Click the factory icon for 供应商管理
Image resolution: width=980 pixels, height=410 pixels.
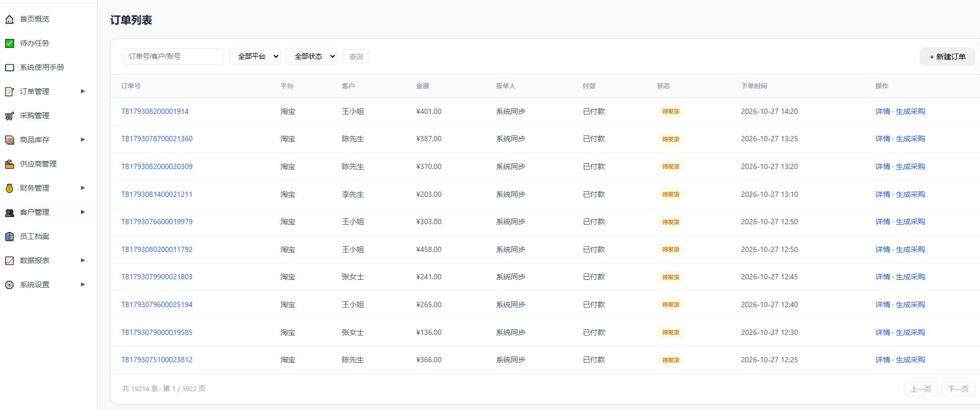click(9, 164)
